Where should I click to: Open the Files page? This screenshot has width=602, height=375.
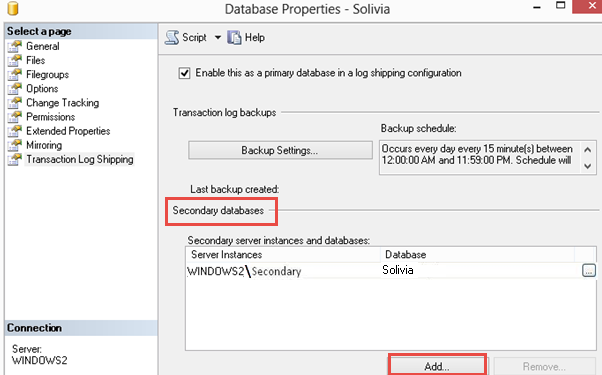tap(35, 60)
